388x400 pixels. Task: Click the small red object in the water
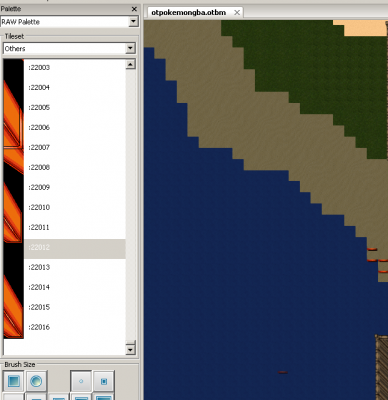click(283, 372)
